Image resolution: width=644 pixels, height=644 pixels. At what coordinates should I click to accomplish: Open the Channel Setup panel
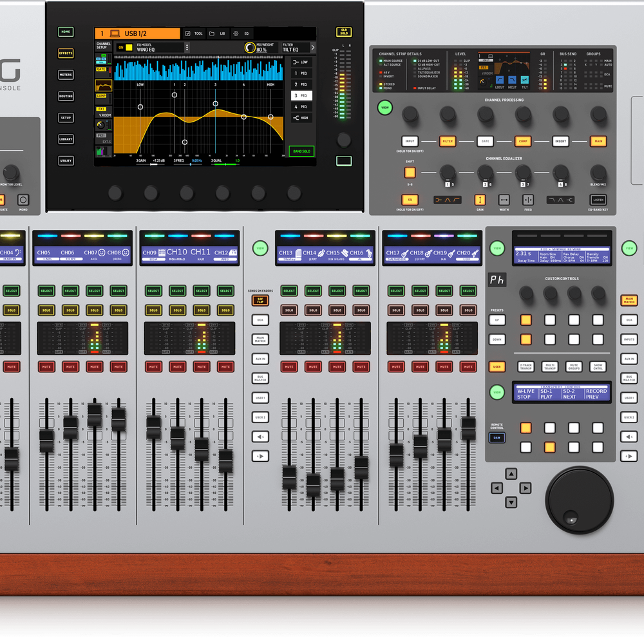104,46
